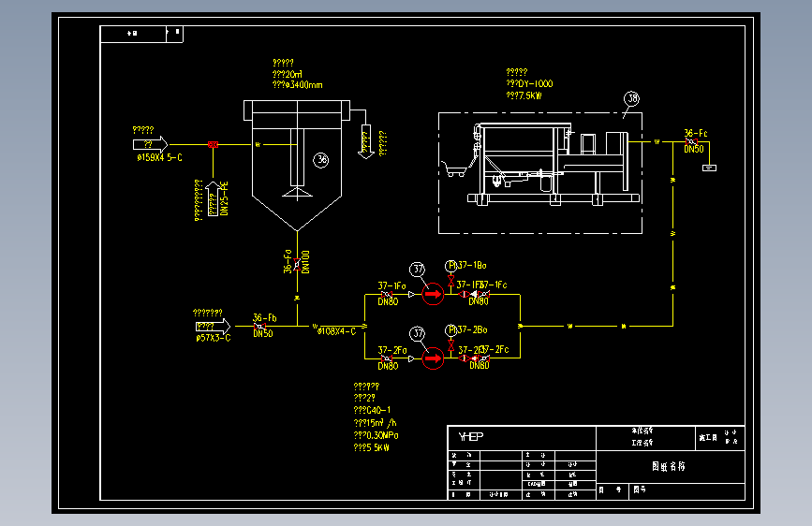Select the drain symbol after 36-Fc valve
Viewport: 812px width, 526px height.
point(710,168)
